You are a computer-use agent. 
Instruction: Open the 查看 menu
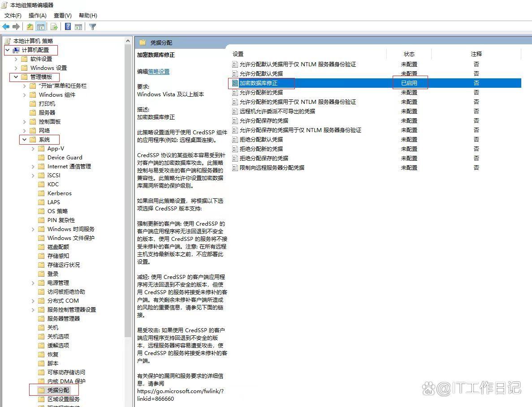click(62, 15)
